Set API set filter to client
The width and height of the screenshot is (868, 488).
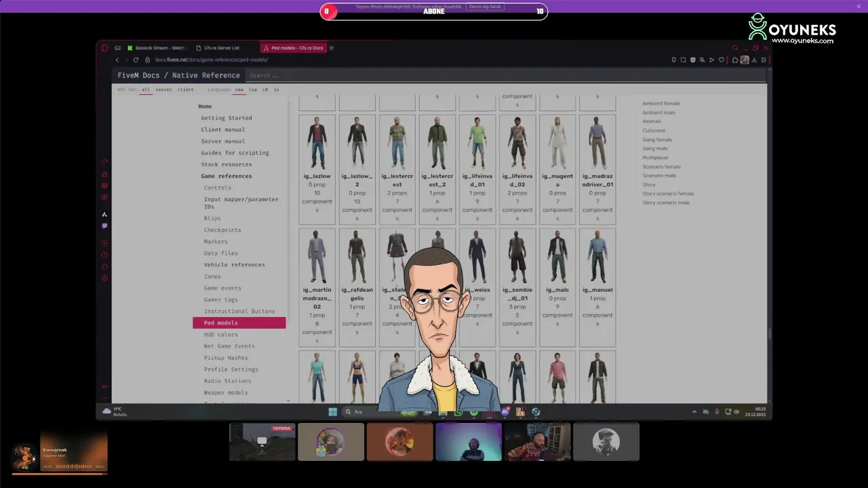click(186, 89)
